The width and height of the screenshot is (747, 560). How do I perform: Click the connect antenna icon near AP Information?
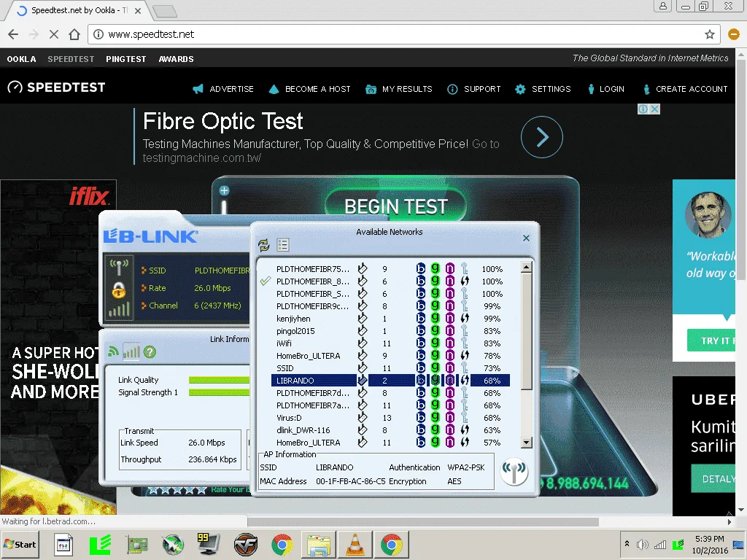tap(514, 472)
